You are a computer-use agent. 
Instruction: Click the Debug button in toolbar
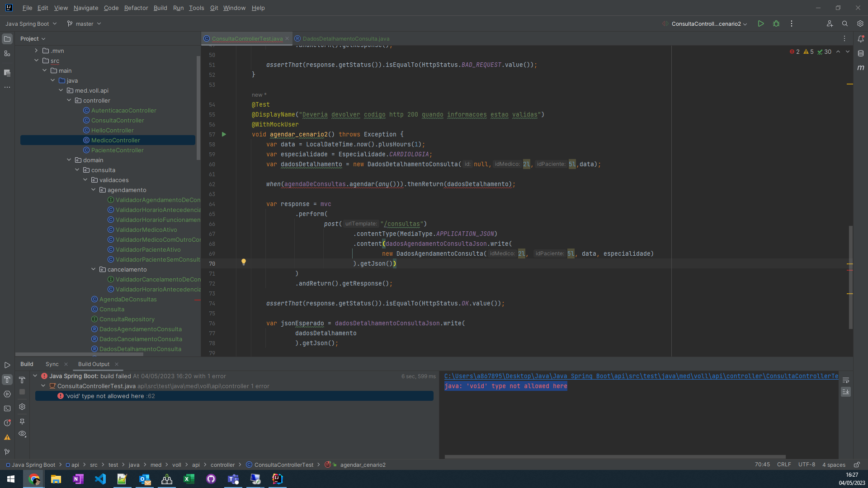[x=776, y=24]
